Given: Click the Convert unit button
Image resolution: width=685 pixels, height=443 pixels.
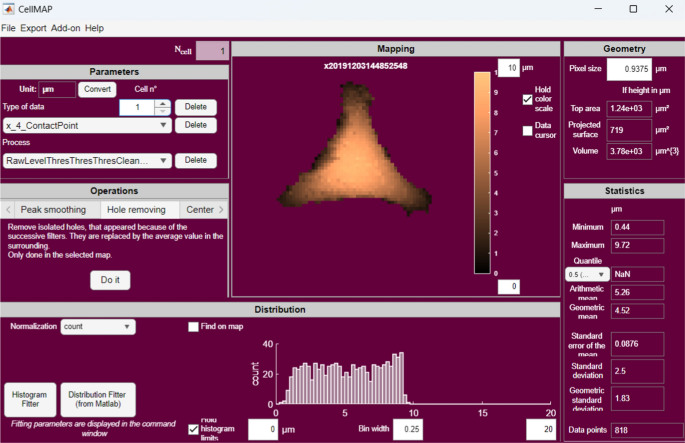Looking at the screenshot, I should click(97, 89).
